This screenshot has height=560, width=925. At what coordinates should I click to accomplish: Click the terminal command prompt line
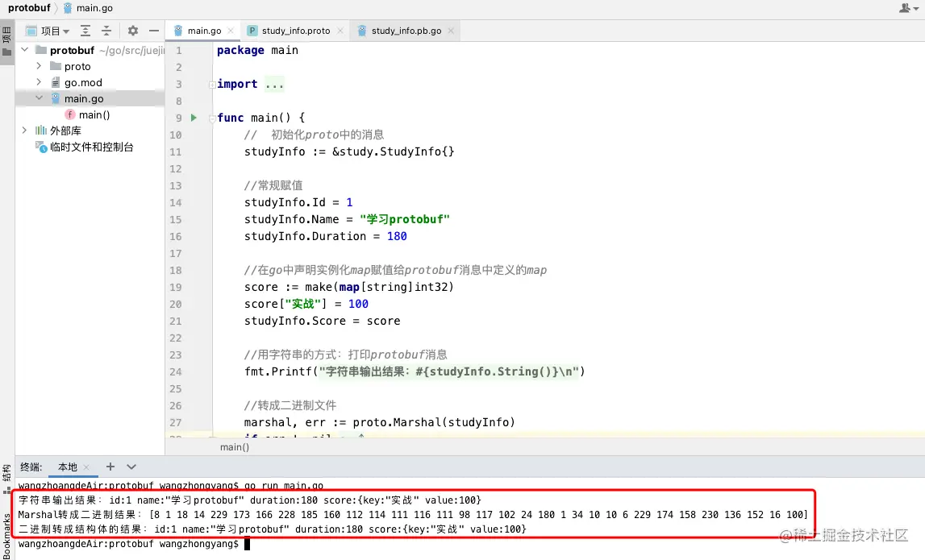134,544
